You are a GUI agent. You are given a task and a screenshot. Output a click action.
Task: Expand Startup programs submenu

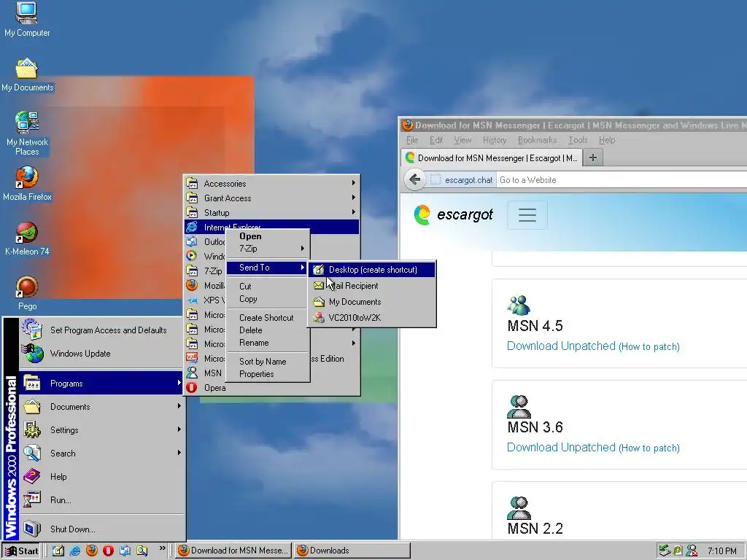[x=271, y=212]
